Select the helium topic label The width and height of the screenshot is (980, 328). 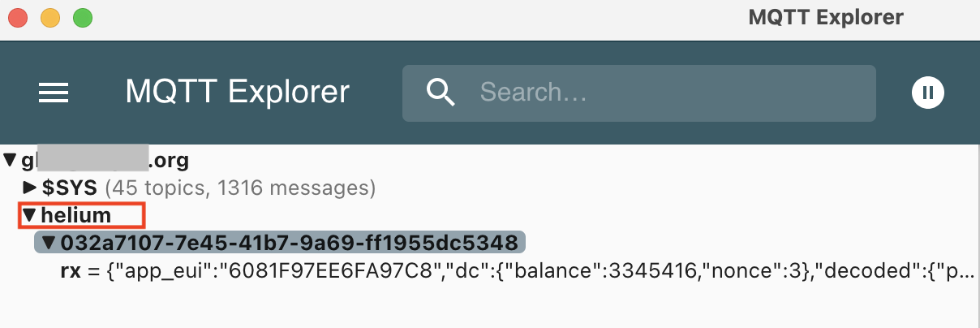[x=76, y=215]
